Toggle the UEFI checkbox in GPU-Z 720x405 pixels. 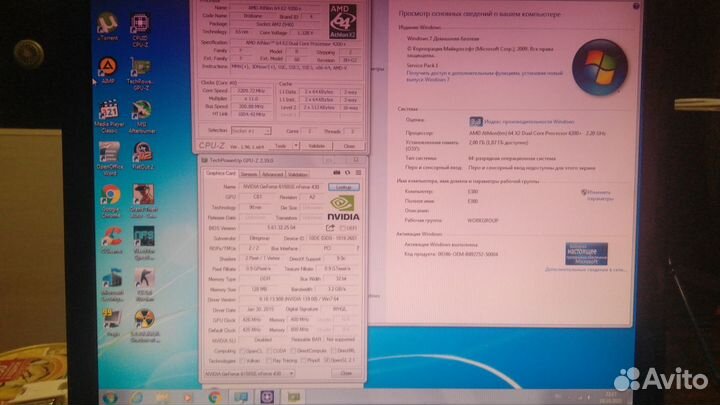click(x=343, y=228)
